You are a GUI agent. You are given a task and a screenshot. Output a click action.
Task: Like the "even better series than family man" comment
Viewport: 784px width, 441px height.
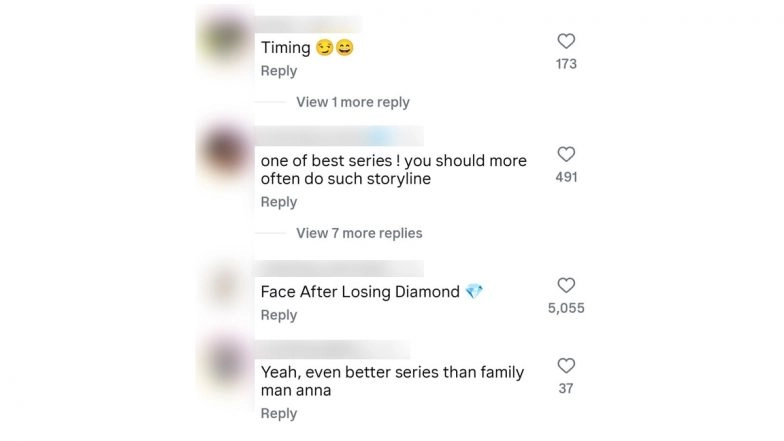[x=566, y=366]
